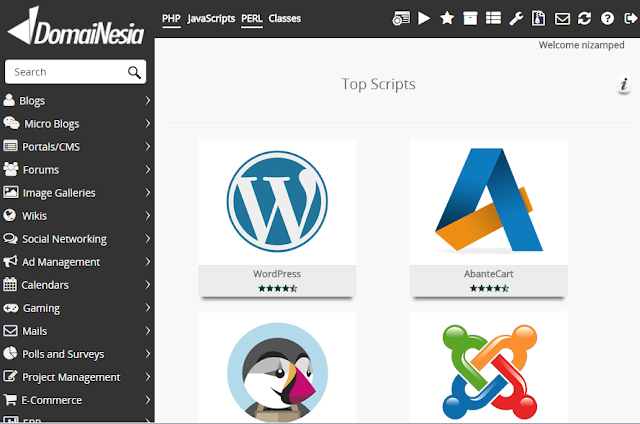Click the Social Networking bubbles icon

tap(10, 238)
